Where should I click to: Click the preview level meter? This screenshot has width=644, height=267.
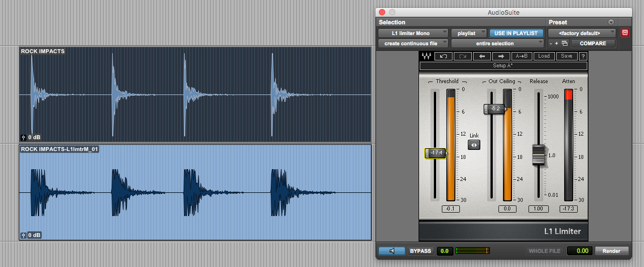tap(473, 251)
